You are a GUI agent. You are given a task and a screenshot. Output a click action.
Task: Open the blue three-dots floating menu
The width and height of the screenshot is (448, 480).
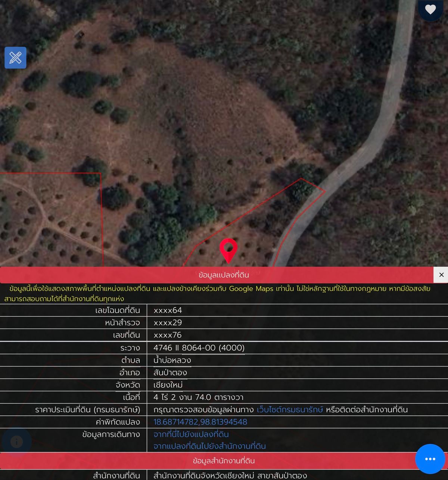point(430,459)
